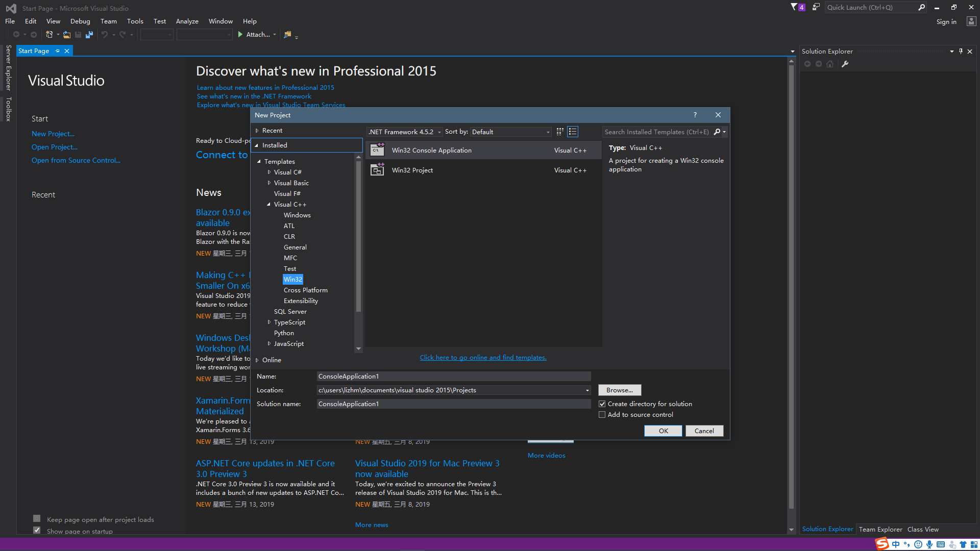
Task: Click the Solution name input field
Action: click(454, 404)
